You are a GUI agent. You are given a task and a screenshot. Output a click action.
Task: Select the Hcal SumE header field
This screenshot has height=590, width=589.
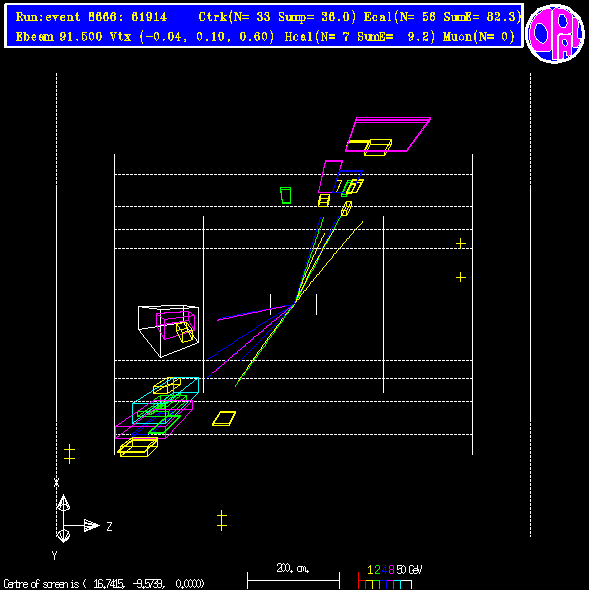coord(360,36)
